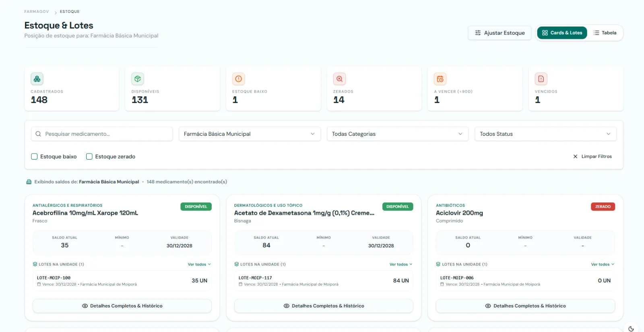This screenshot has width=644, height=332.
Task: Click the Disponíveis value 131
Action: [x=140, y=100]
